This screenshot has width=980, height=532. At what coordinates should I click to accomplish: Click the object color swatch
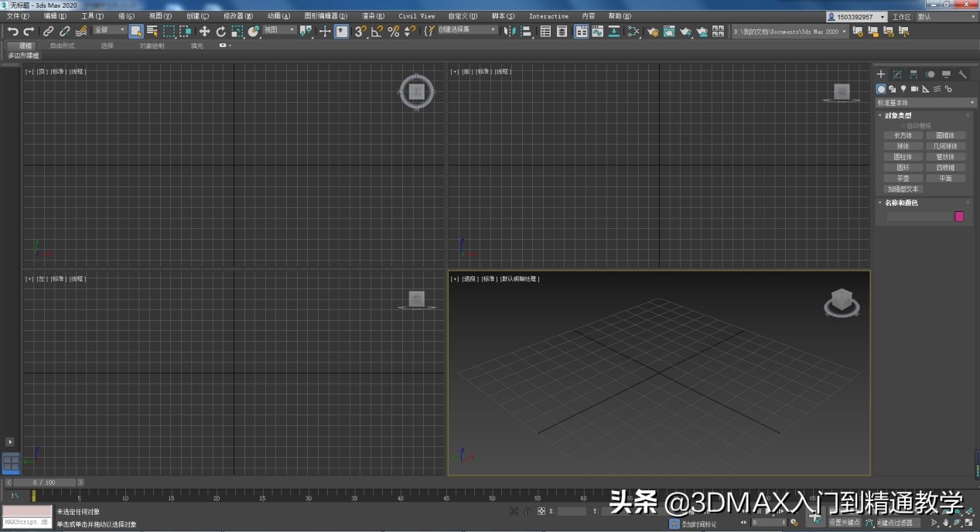click(959, 217)
